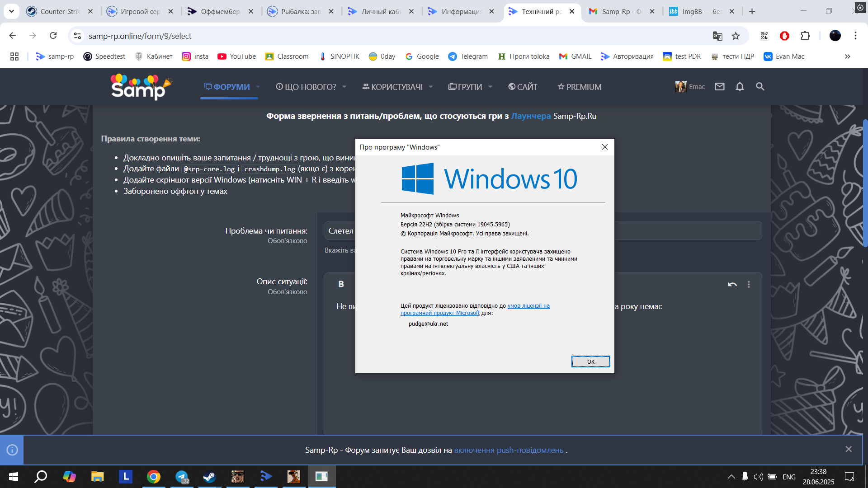The image size is (868, 488).
Task: Open the tab search dropdown
Action: tap(11, 11)
